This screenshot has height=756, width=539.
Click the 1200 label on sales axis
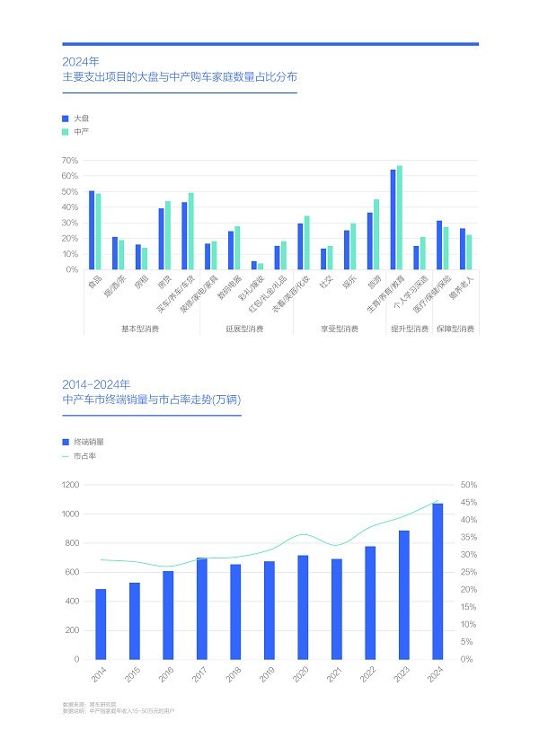click(70, 485)
